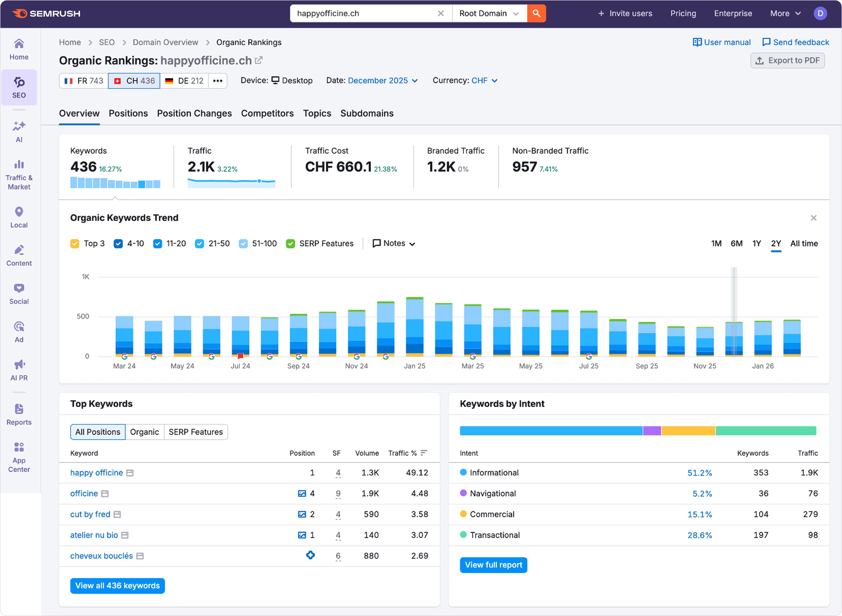
Task: Open the user profile avatar D
Action: 820,13
